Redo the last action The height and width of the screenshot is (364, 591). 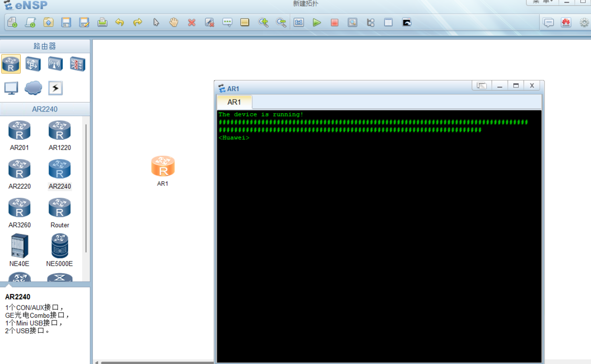point(138,23)
